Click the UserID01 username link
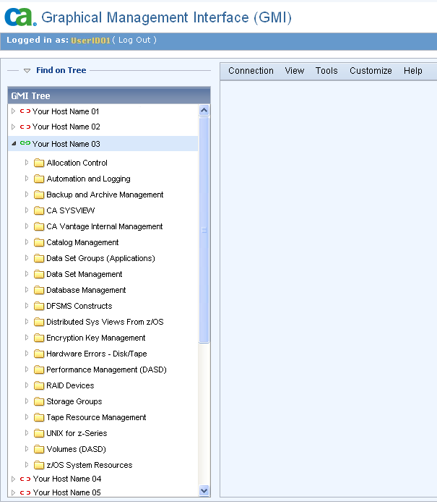Screen dimensions: 437x504 90,40
